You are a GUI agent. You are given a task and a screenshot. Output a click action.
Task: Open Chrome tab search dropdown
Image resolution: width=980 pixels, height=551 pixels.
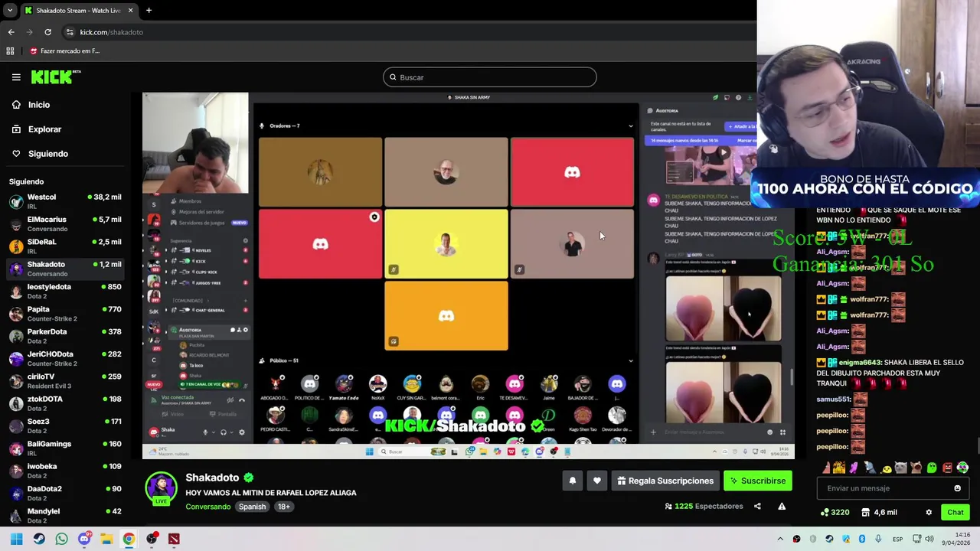[9, 11]
